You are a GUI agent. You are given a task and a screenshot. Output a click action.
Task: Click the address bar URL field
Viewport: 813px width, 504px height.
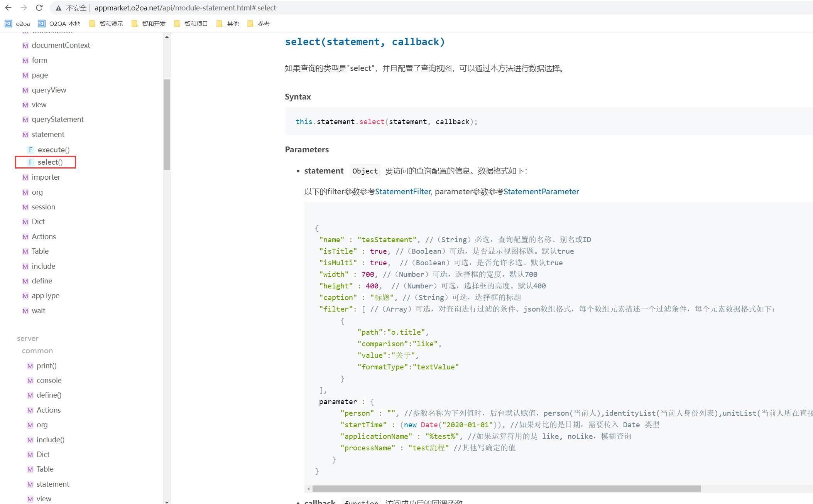[x=185, y=8]
